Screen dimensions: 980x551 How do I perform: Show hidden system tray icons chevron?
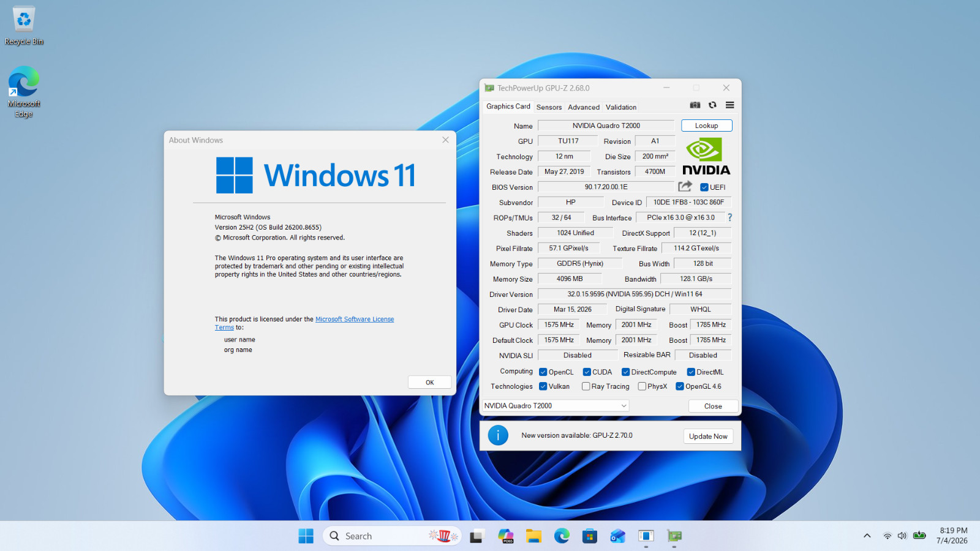tap(867, 536)
